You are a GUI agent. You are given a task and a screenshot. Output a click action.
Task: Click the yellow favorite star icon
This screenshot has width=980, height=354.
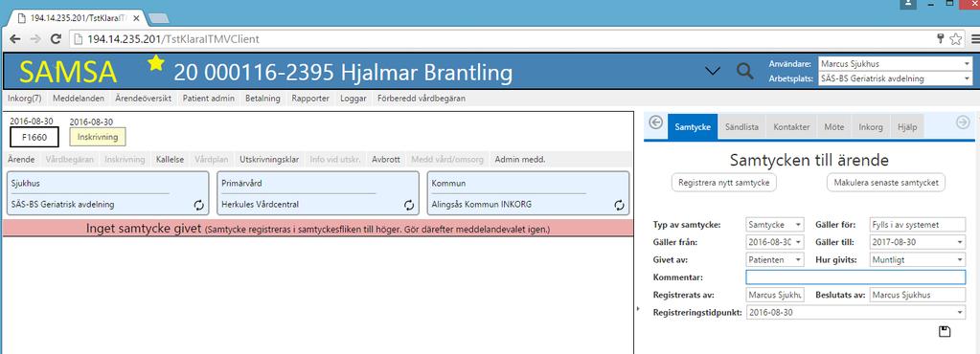pos(156,62)
